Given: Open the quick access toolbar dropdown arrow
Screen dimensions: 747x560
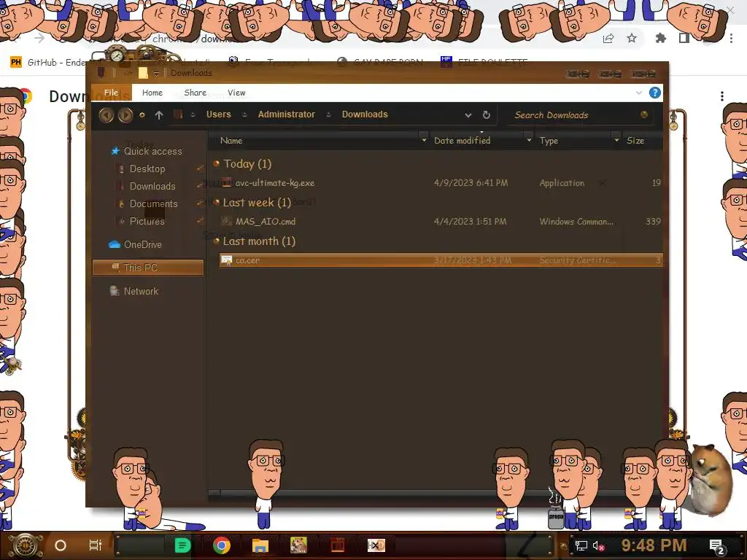Looking at the screenshot, I should click(156, 74).
